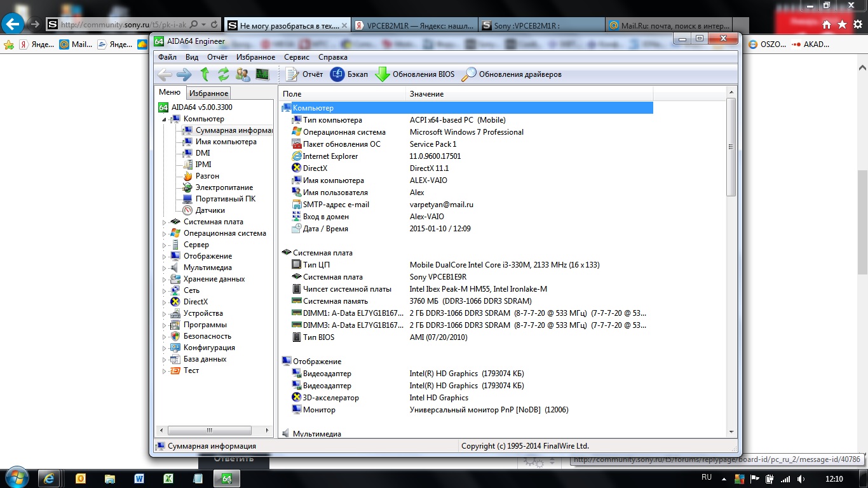Open Обновления драйверов driver updates
Viewport: 868px width, 488px height.
512,74
